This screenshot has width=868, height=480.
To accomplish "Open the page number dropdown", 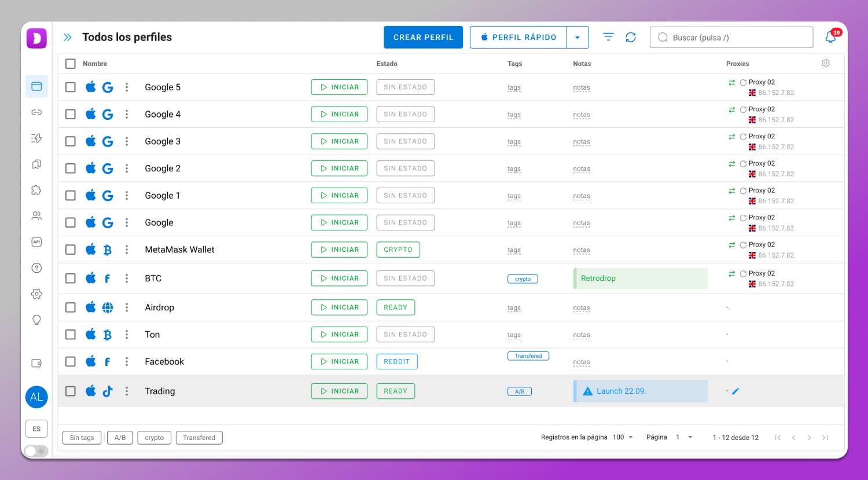I will (684, 437).
